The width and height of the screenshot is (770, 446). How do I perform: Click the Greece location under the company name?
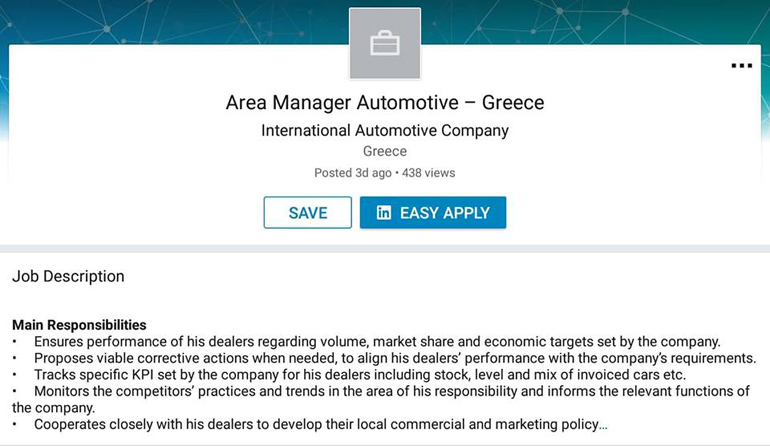385,152
